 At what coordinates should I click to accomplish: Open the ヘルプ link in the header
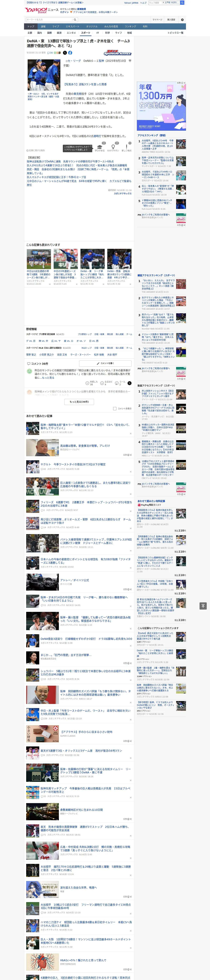tap(143, 3)
